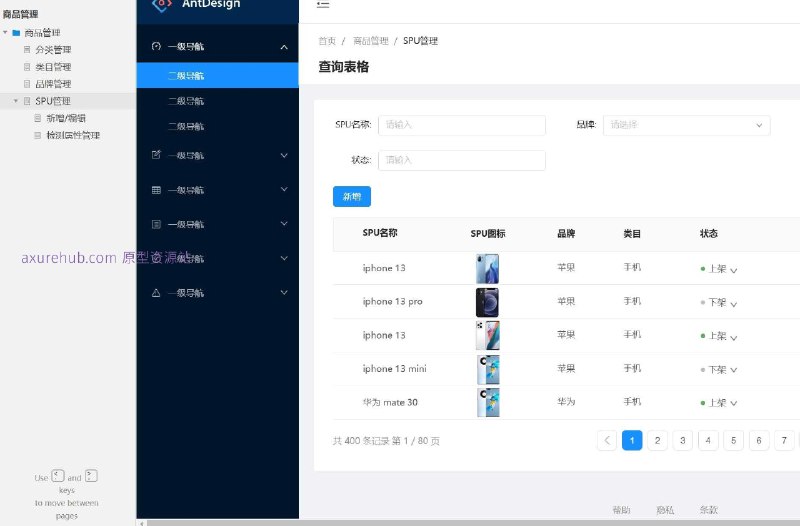The width and height of the screenshot is (800, 526).
Task: Click the horizontal scrollbar at window bottom
Action: [x=473, y=523]
